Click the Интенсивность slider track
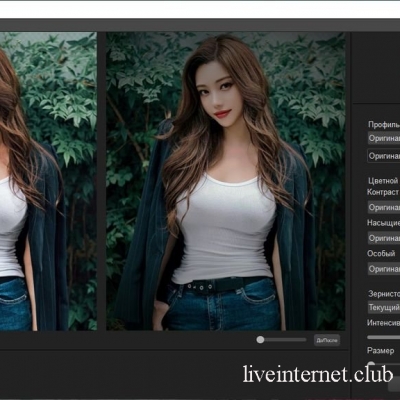 384,337
